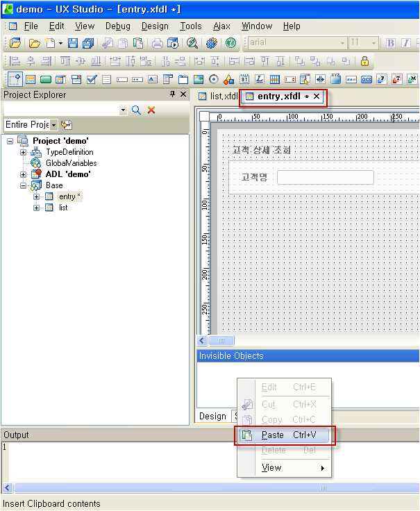Click the 고객명 input field on canvas
This screenshot has height=511, width=420.
tap(325, 177)
